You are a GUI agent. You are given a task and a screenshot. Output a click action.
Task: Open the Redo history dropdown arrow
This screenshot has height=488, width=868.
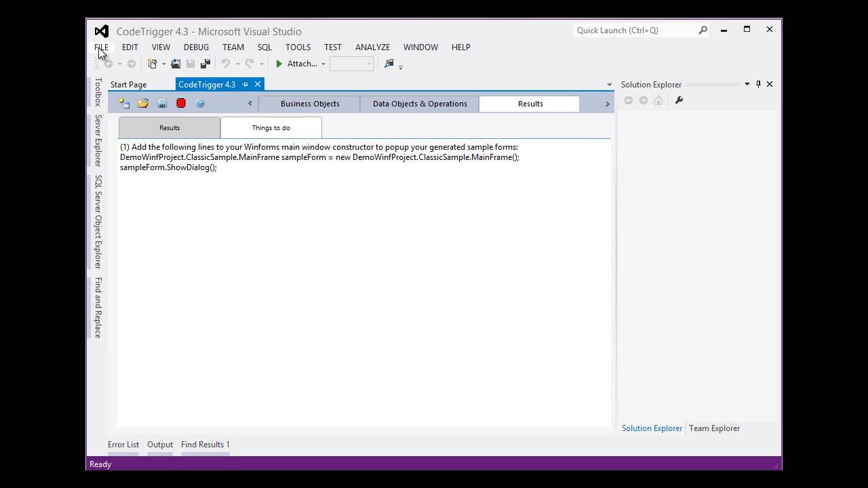[262, 64]
